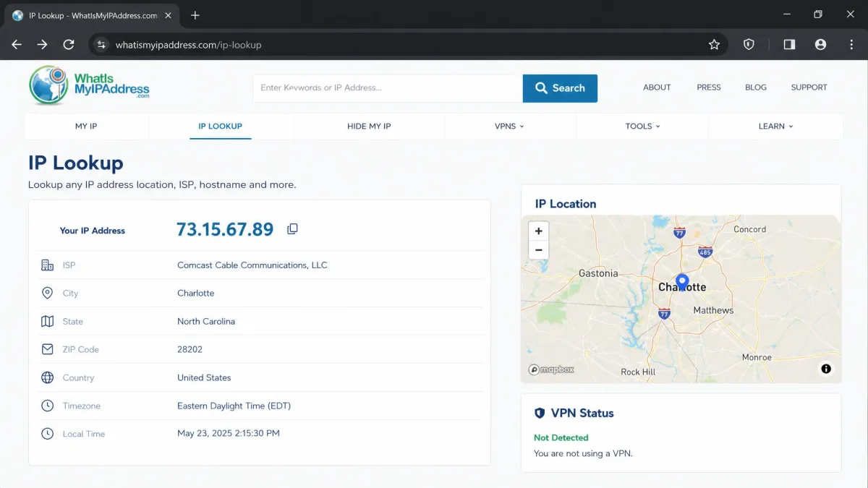Image resolution: width=868 pixels, height=488 pixels.
Task: Expand the TOOLS dropdown menu
Action: coord(642,126)
